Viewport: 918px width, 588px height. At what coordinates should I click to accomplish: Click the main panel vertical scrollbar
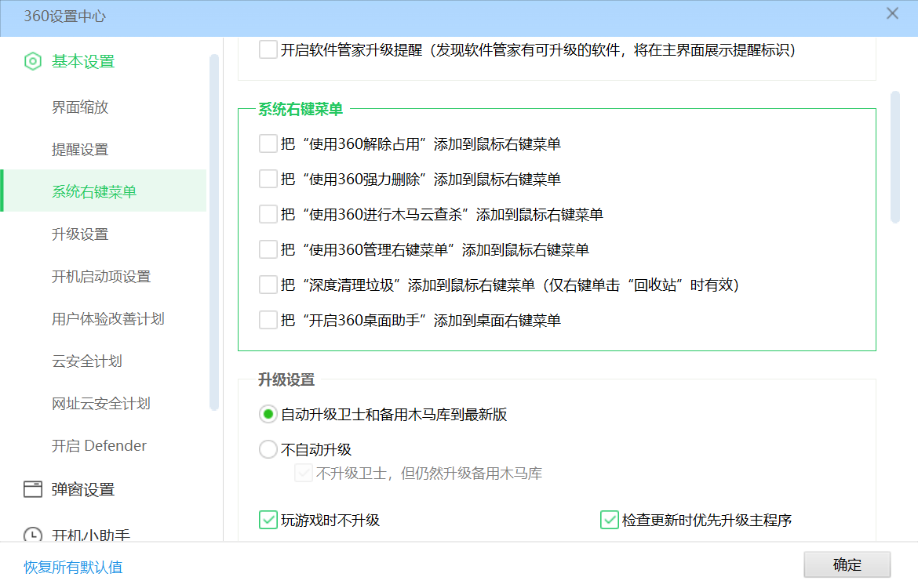click(x=894, y=157)
